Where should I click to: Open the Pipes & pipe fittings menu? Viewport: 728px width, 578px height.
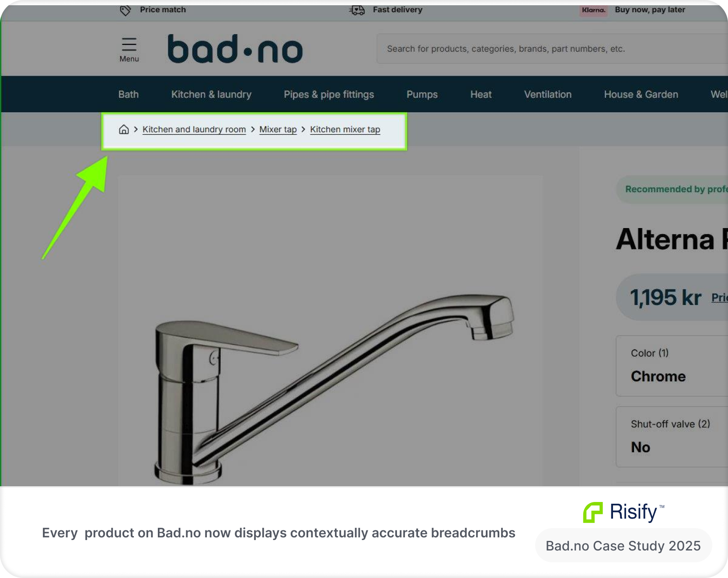[x=329, y=94]
